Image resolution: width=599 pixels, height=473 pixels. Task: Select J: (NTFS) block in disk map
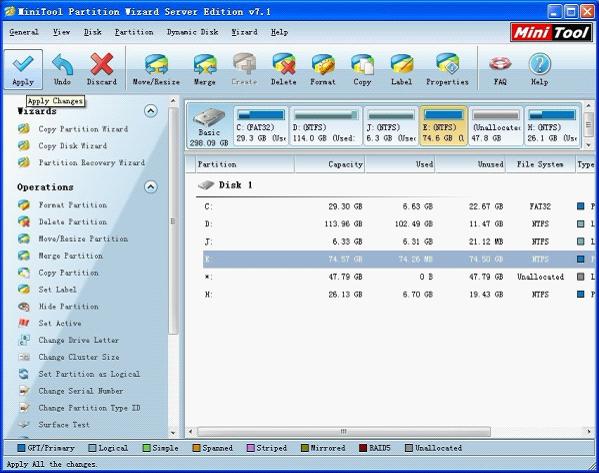click(x=390, y=126)
